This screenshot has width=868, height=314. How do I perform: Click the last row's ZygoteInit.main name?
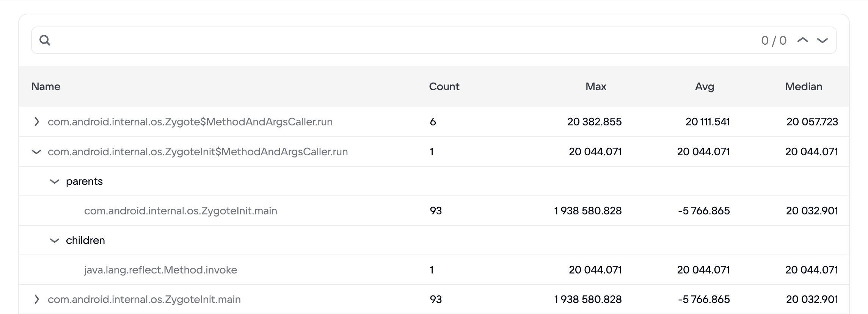144,299
